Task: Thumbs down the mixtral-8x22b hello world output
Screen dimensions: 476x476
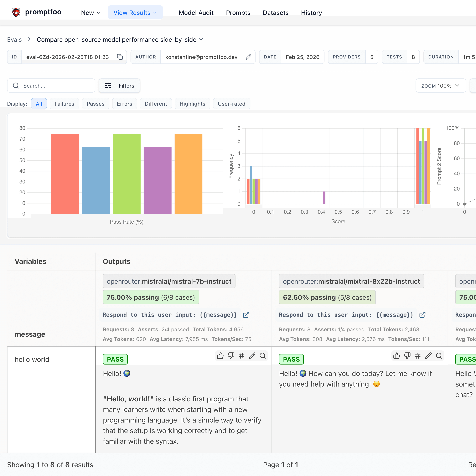Action: pos(407,356)
